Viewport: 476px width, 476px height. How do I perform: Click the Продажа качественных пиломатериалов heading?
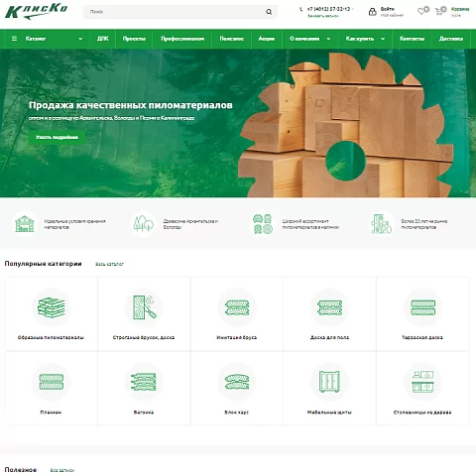(x=131, y=105)
